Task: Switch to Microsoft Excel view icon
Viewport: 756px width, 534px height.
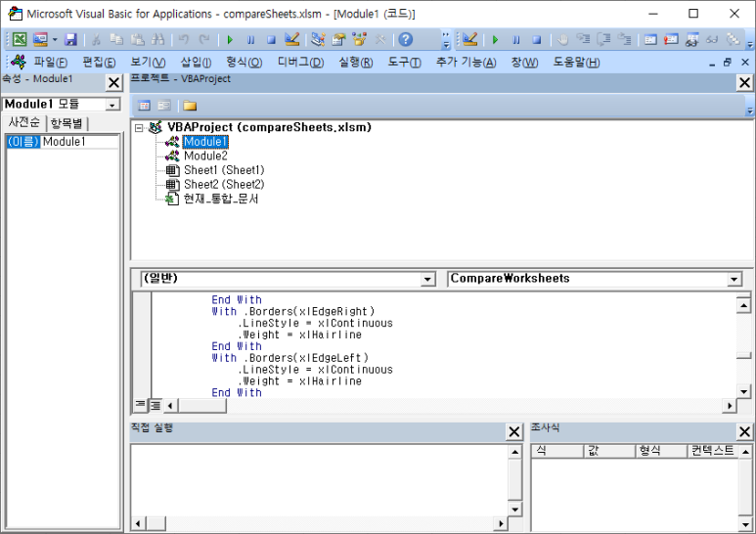Action: click(20, 39)
